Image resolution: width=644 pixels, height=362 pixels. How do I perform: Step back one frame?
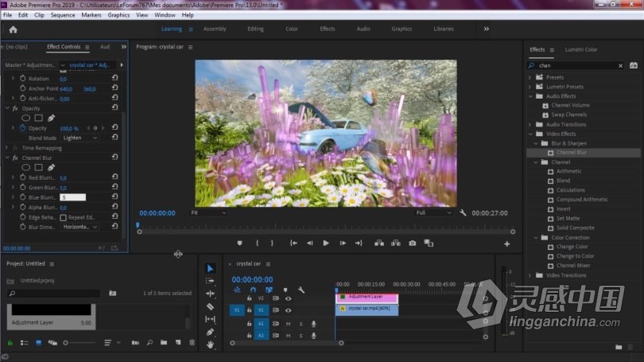coord(310,243)
